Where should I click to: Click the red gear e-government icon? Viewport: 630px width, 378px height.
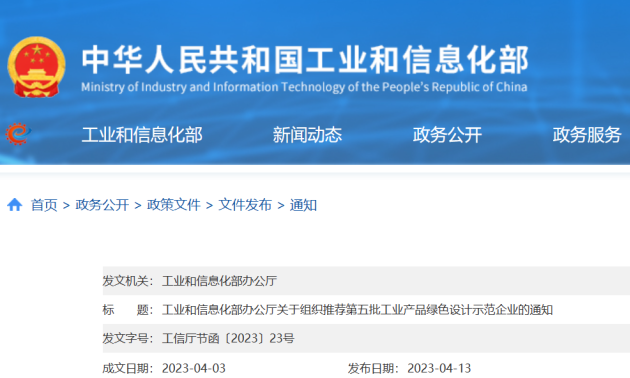pyautogui.click(x=18, y=134)
